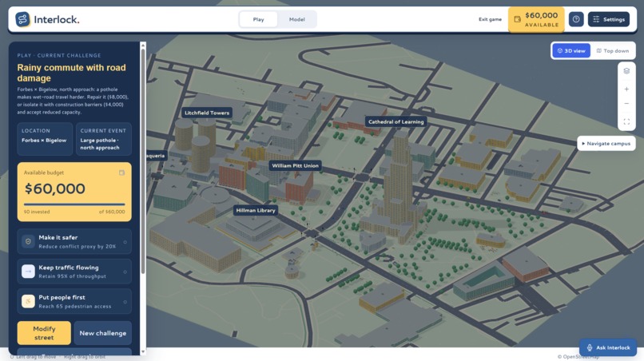Click the pedestrian icon for Put people first
Viewport: 644px width, 361px height.
(x=28, y=301)
